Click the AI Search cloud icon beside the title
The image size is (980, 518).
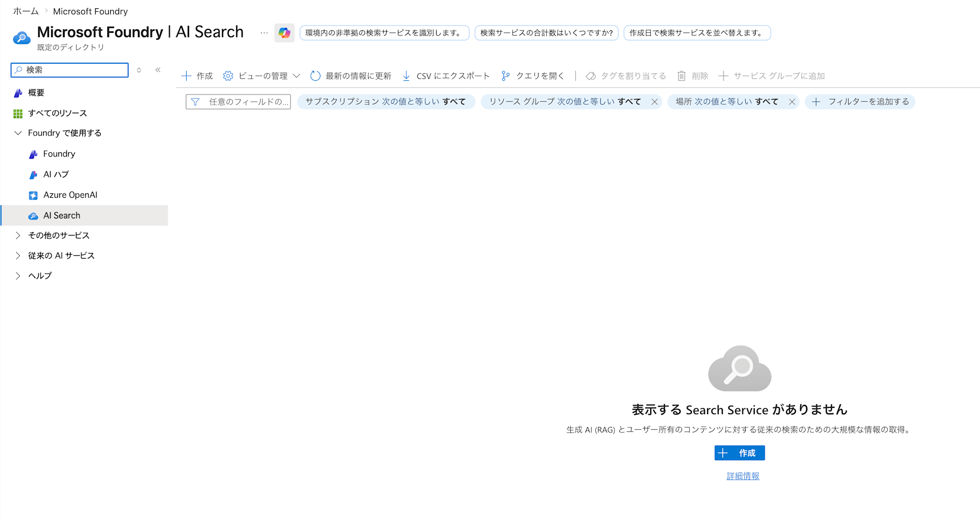22,38
